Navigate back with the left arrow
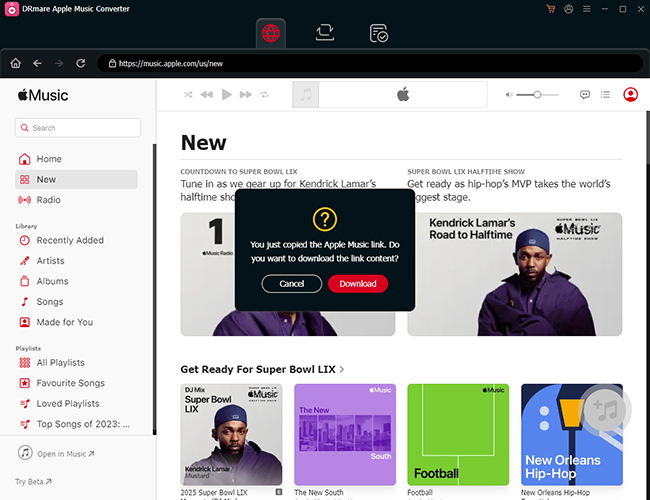The image size is (650, 500). click(37, 63)
